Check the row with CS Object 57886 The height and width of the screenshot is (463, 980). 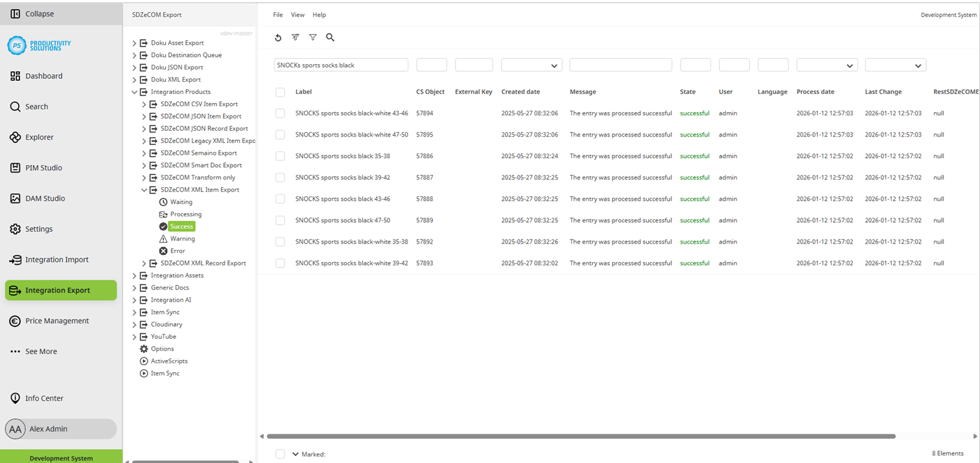(280, 156)
